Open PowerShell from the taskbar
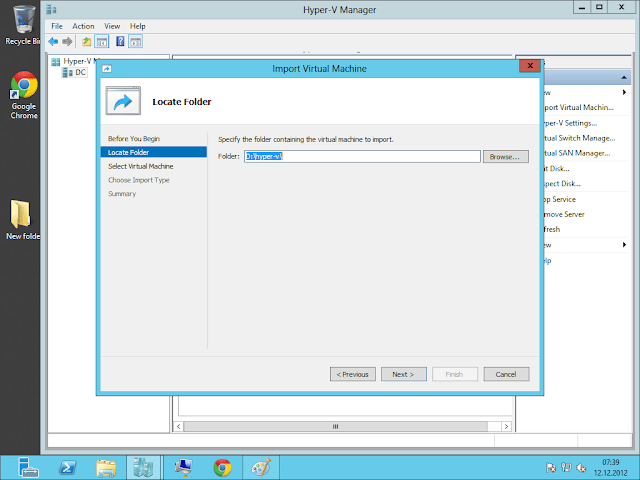 coord(67,467)
